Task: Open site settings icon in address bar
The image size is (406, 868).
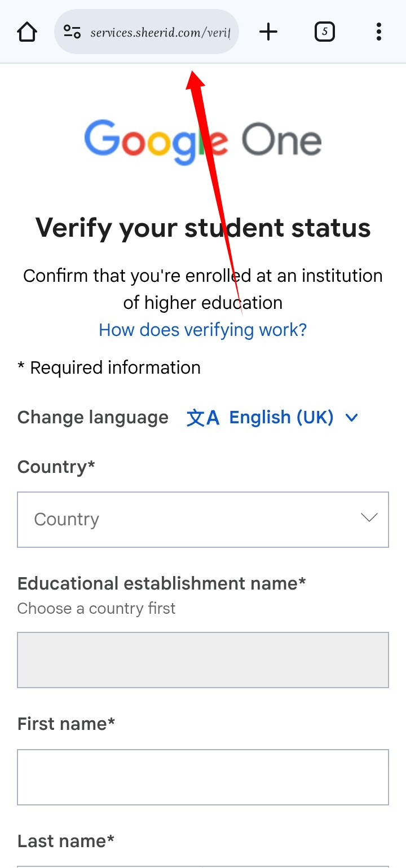Action: pos(72,32)
